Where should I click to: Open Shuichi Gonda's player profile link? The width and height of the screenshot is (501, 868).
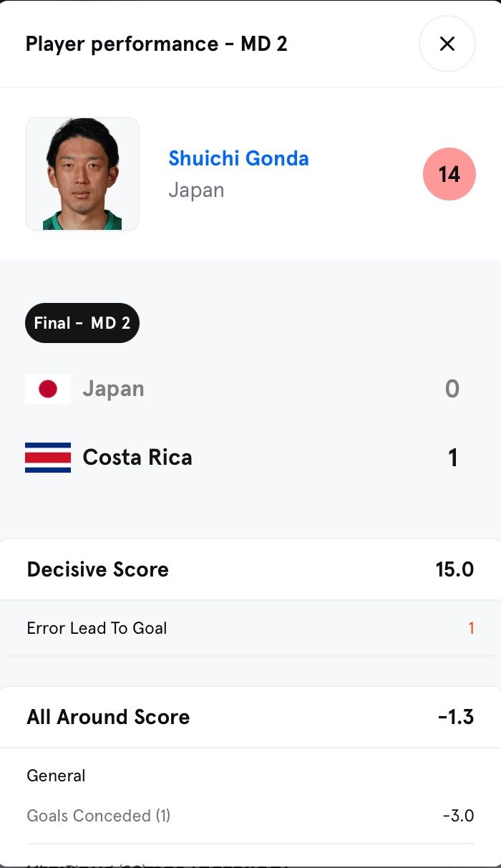[x=238, y=158]
